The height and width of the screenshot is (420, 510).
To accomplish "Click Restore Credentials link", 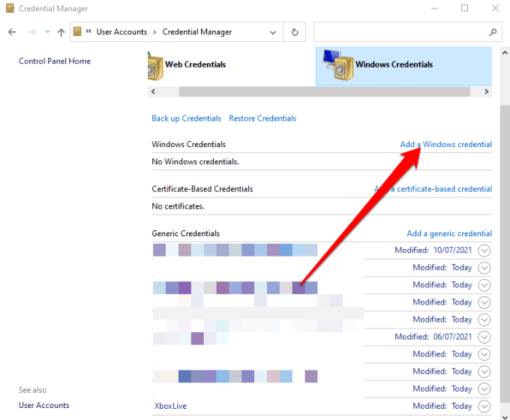I will [x=262, y=118].
